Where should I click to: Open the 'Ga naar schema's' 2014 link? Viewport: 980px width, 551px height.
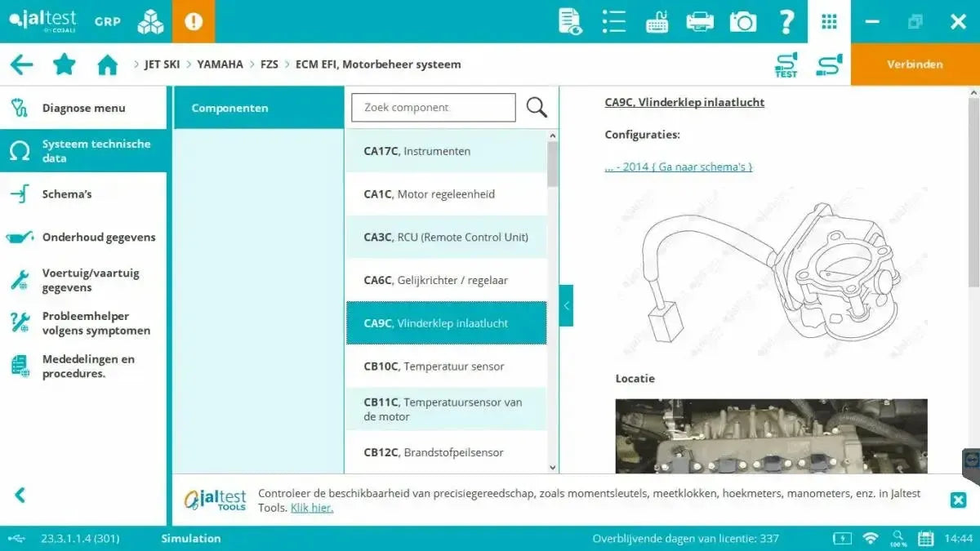click(x=679, y=166)
